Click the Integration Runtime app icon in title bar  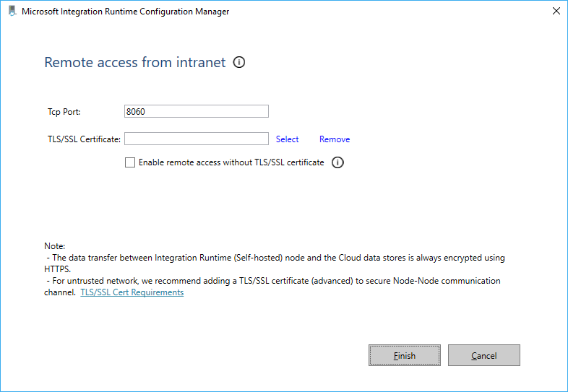pos(12,12)
